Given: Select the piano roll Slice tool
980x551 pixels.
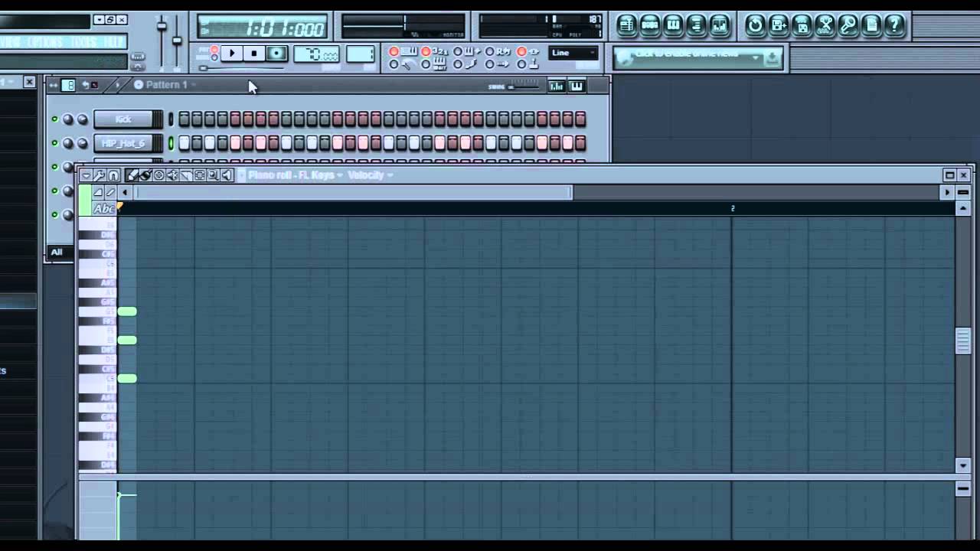Looking at the screenshot, I should [x=186, y=175].
